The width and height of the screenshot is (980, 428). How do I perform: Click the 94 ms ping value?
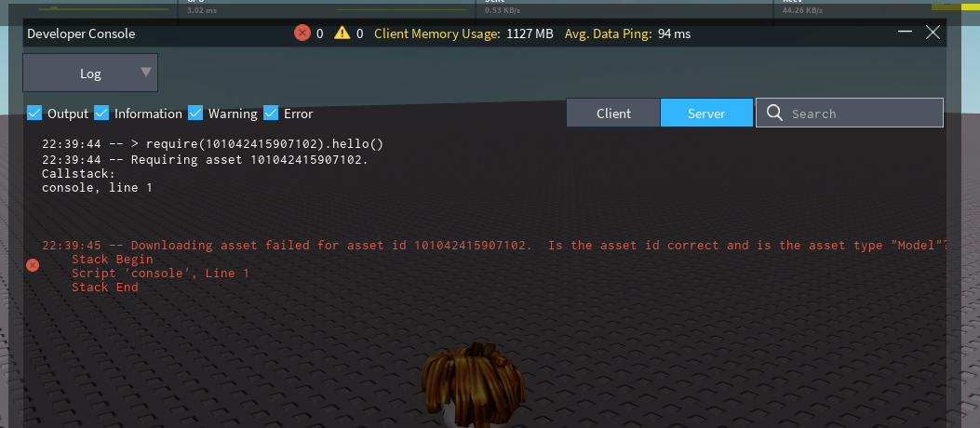pyautogui.click(x=675, y=33)
